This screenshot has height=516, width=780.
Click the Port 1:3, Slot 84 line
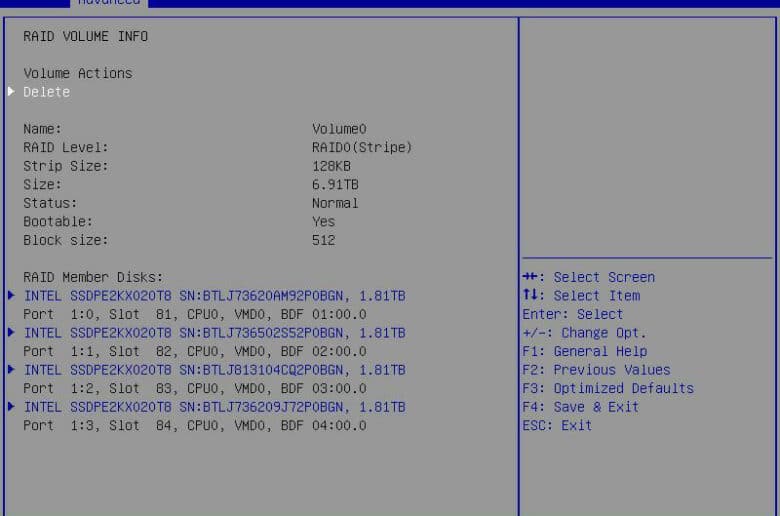click(x=195, y=425)
